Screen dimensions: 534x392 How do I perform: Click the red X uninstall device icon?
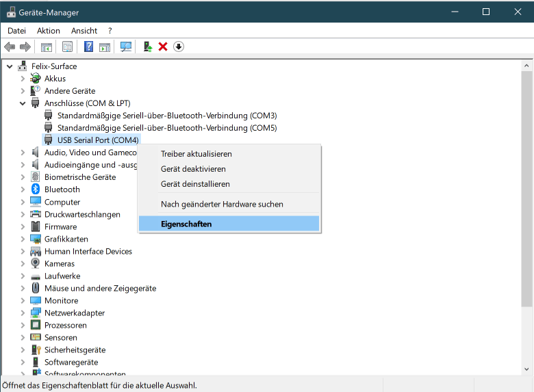[163, 47]
